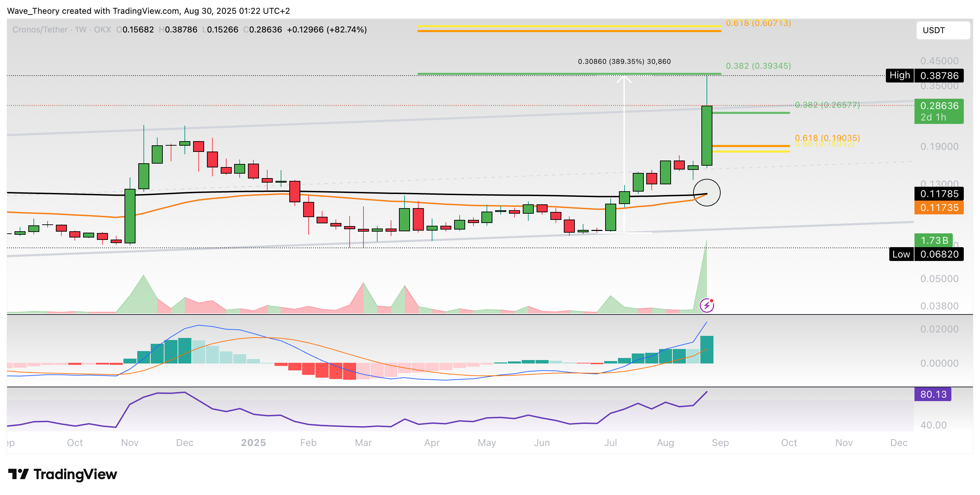Image resolution: width=980 pixels, height=495 pixels.
Task: Click the orange 0.11735 moving average tag
Action: point(939,207)
